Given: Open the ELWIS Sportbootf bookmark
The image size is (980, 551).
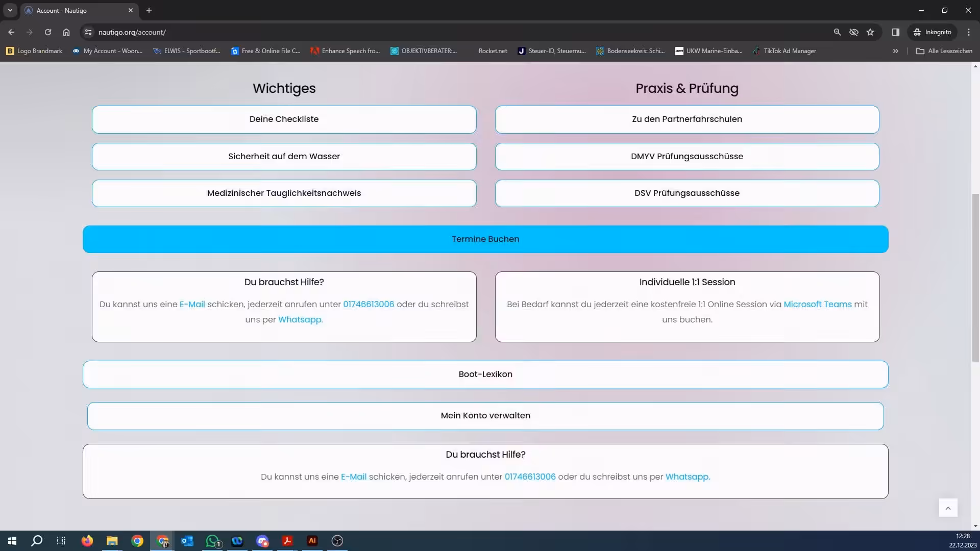Looking at the screenshot, I should point(187,51).
